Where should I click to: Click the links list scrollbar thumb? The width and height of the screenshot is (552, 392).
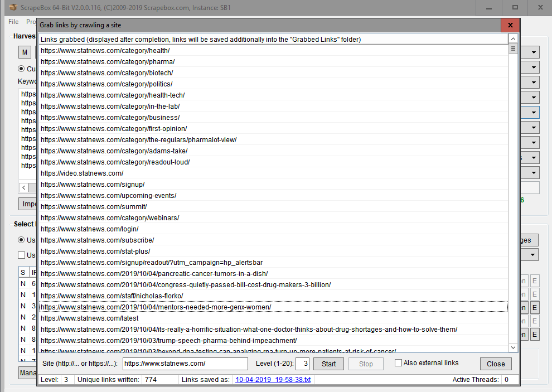click(513, 49)
